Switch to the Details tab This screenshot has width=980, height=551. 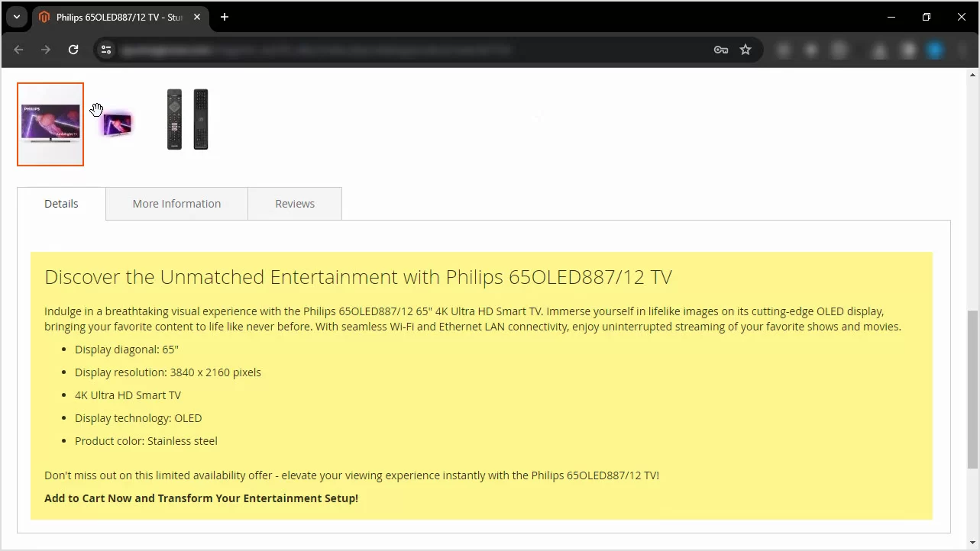61,204
